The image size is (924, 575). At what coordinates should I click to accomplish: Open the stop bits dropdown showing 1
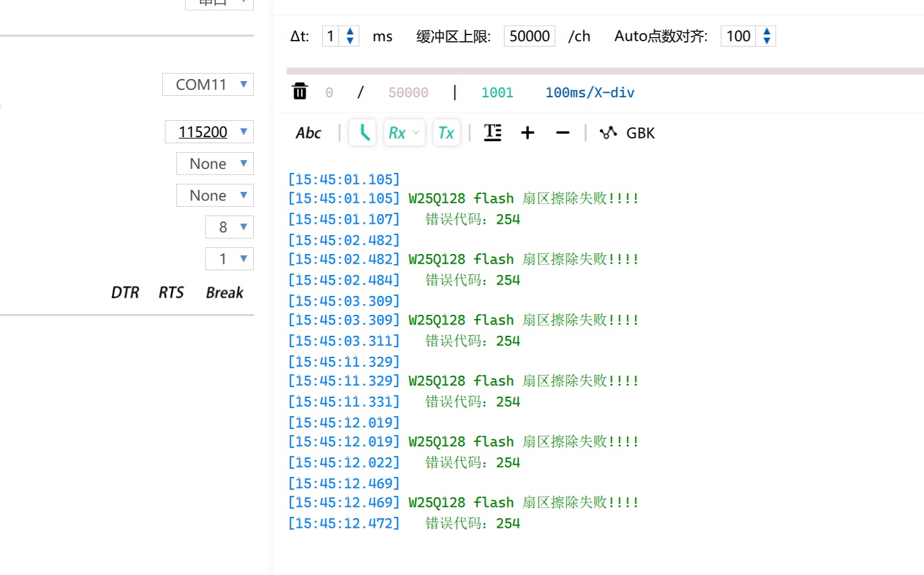pos(230,259)
